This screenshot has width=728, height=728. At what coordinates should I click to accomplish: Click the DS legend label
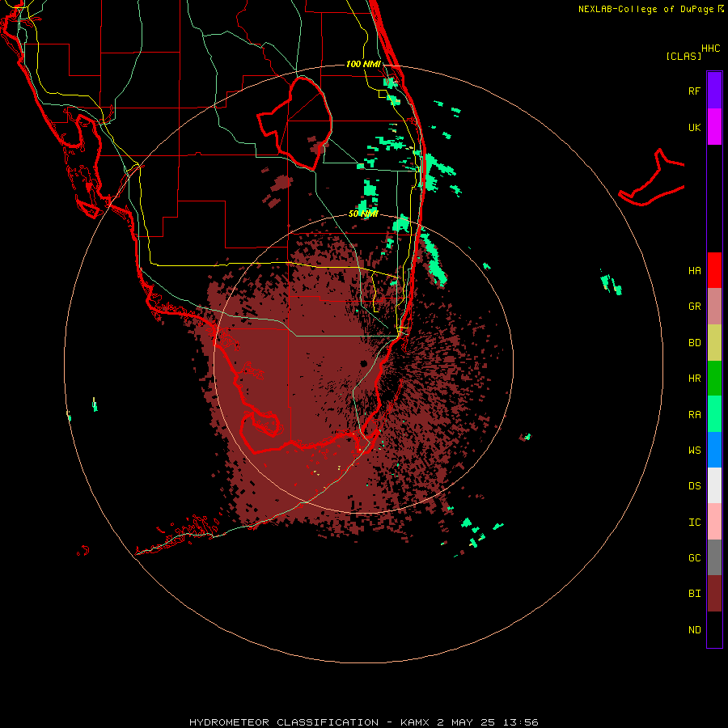pyautogui.click(x=694, y=486)
